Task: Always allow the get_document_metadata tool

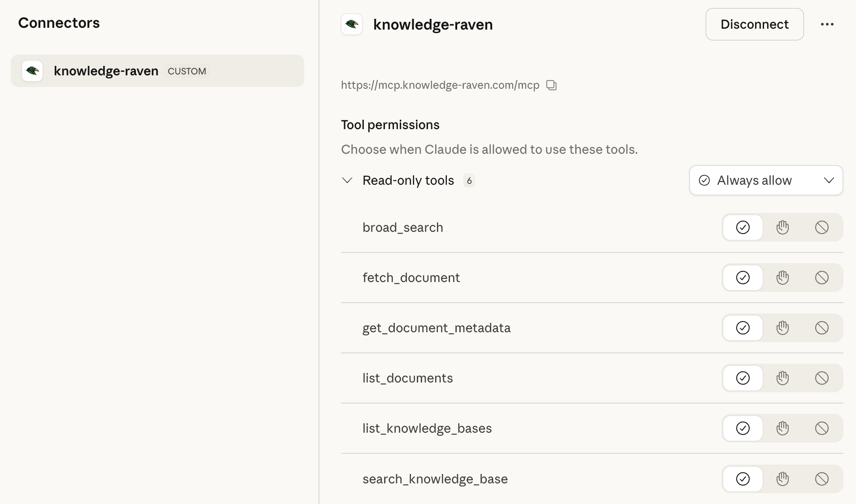Action: tap(743, 328)
